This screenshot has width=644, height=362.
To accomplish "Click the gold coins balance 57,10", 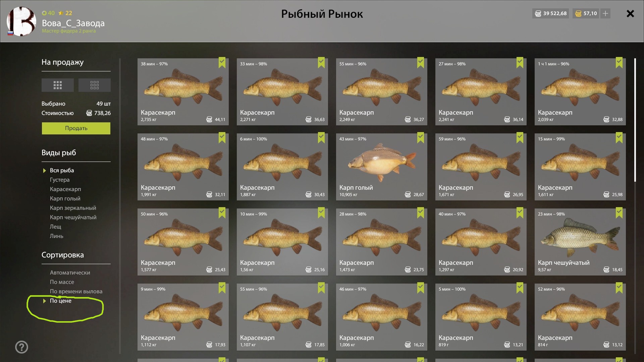I will point(586,13).
